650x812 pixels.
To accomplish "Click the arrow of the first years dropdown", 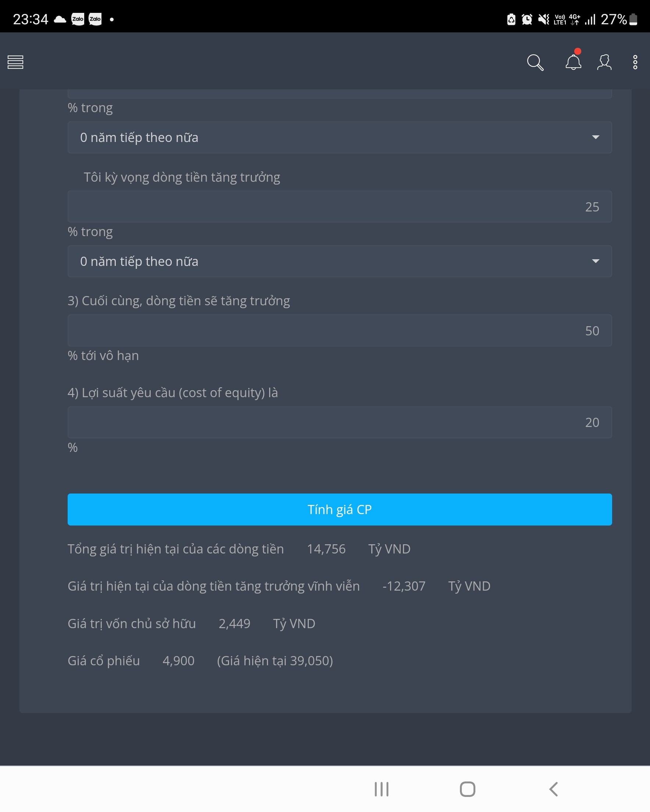I will [x=595, y=138].
